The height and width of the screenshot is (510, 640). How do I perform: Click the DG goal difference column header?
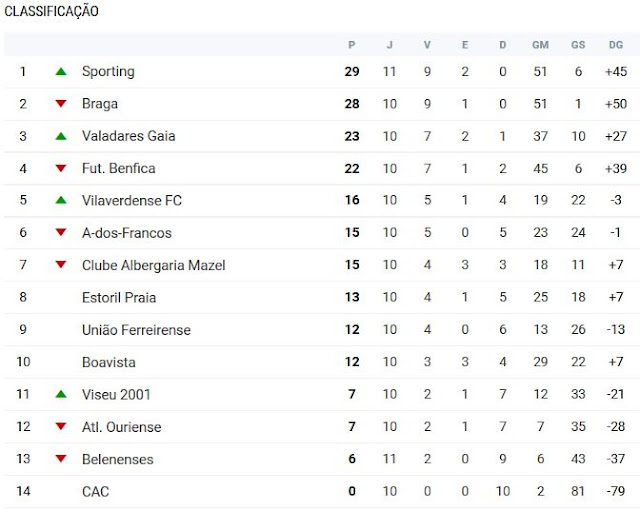(x=615, y=44)
